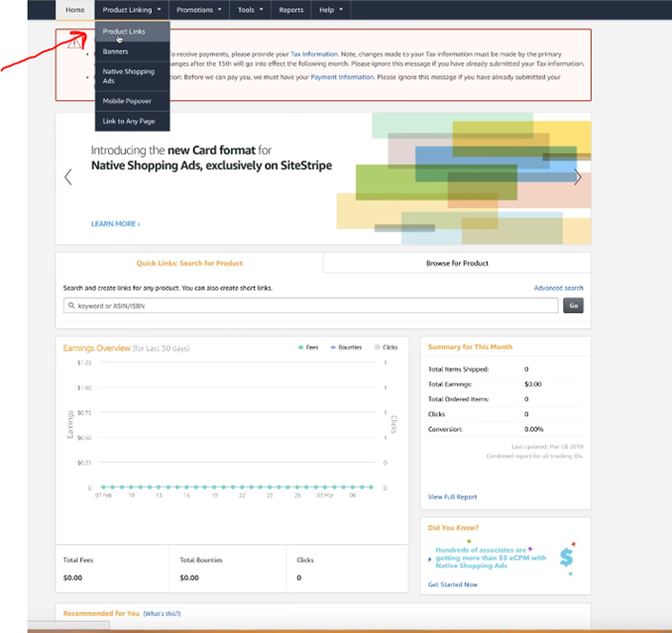The height and width of the screenshot is (633, 672).
Task: Click the Conversion 0.00% value
Action: pyautogui.click(x=533, y=429)
